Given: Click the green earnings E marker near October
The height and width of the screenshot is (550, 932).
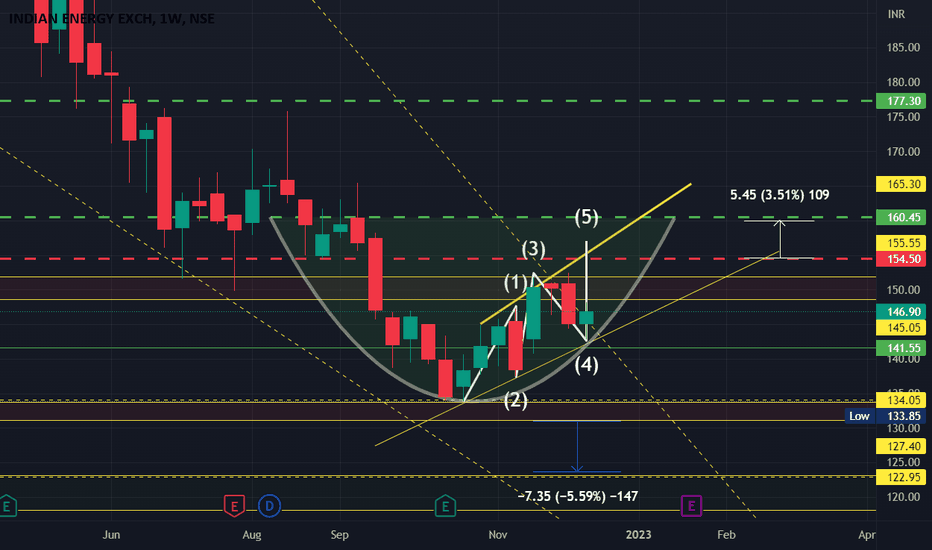Looking at the screenshot, I should coord(445,507).
